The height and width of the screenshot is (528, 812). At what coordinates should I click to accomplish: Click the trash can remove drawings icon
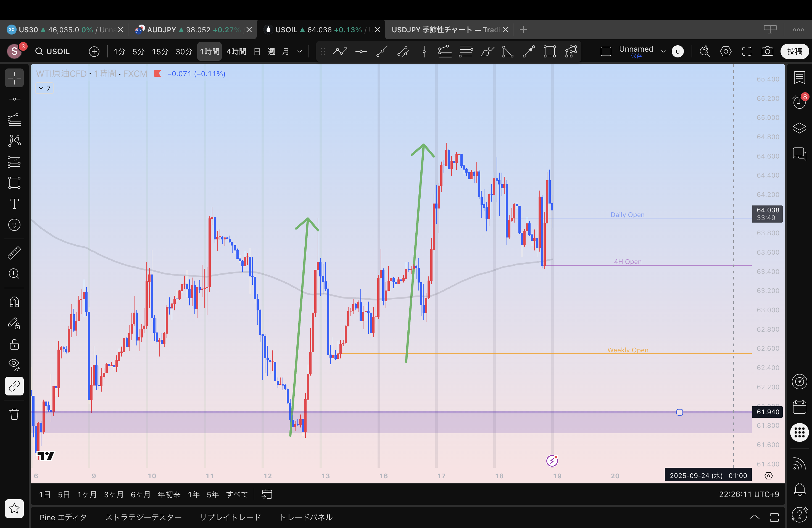pyautogui.click(x=14, y=415)
